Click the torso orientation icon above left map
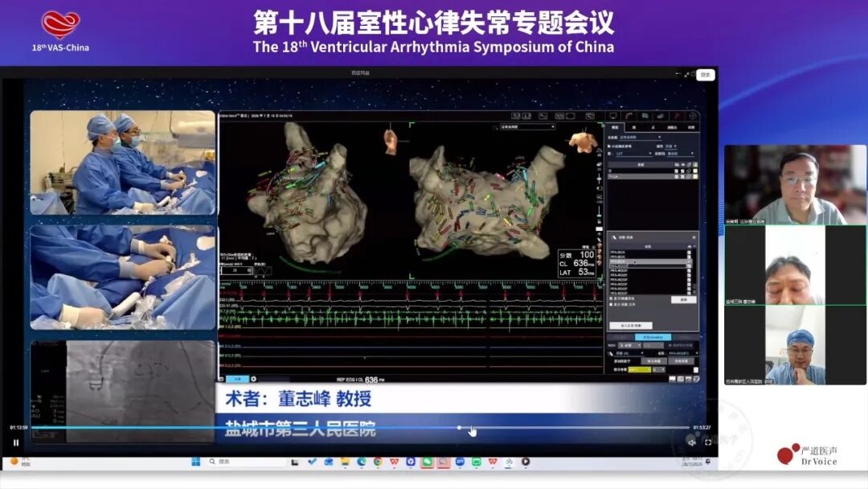 click(x=391, y=142)
